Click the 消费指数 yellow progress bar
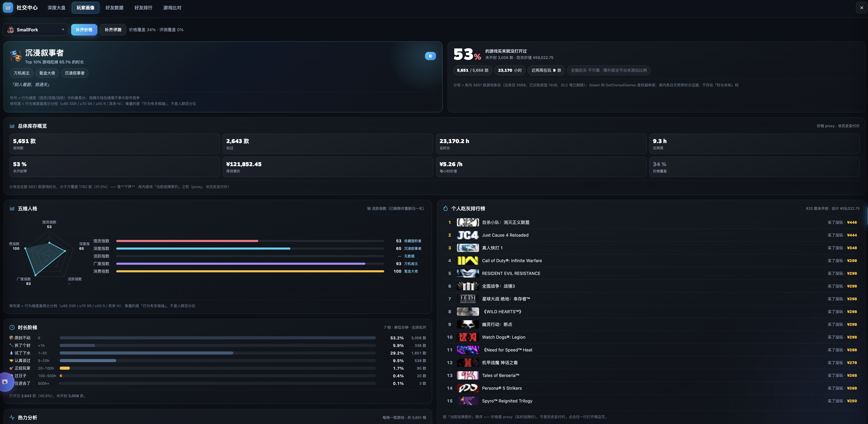This screenshot has width=868, height=424. point(250,271)
